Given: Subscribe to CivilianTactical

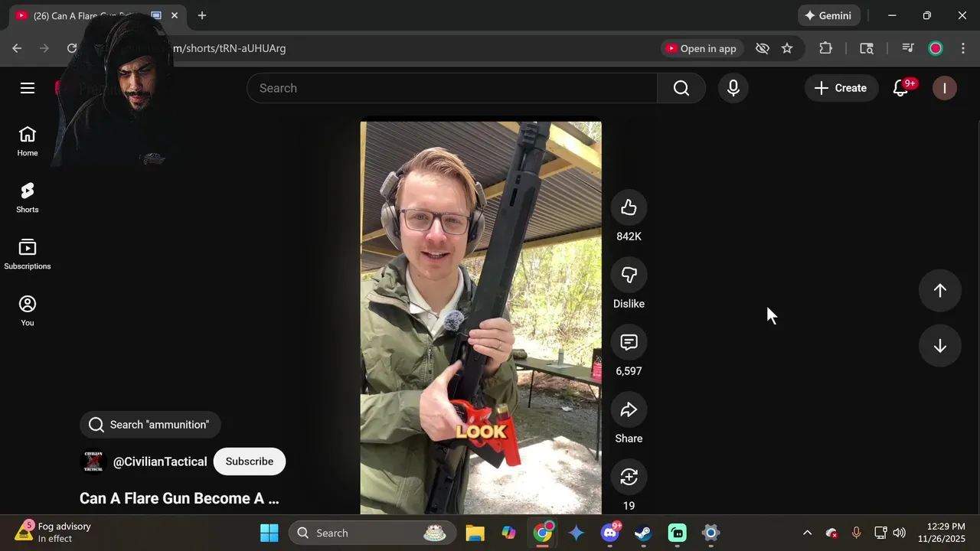Looking at the screenshot, I should coord(250,461).
